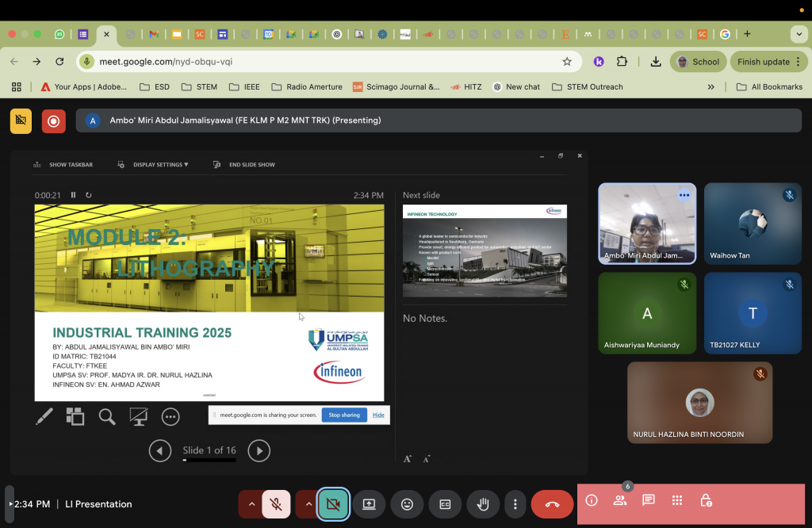Bookmark this page with the star

567,62
